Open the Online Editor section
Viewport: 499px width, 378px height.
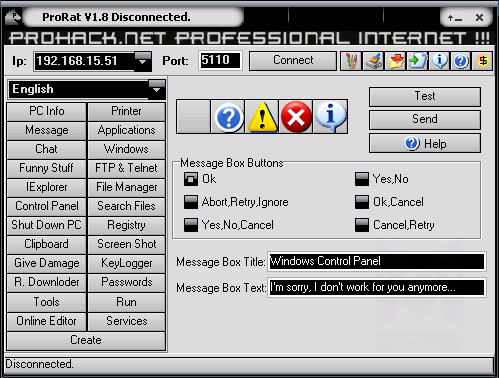click(47, 321)
